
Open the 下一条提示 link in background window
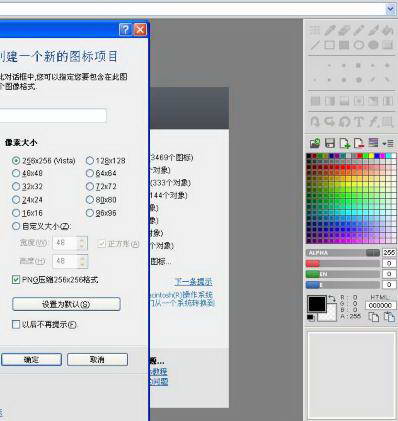[x=193, y=282]
